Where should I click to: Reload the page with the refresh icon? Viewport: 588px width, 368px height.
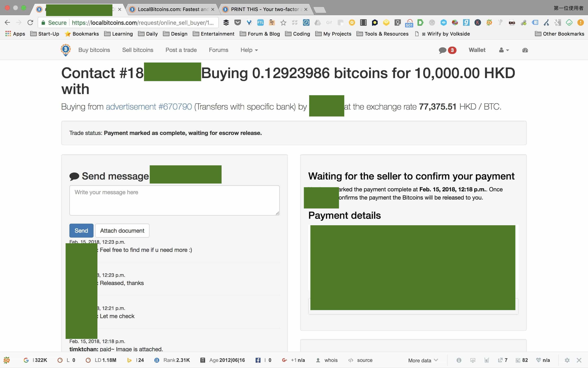pos(30,23)
